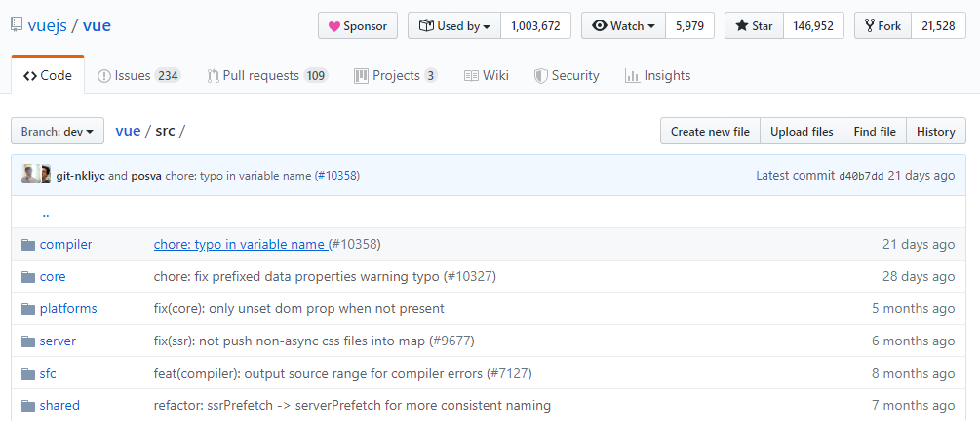
Task: Switch to the Pull requests tab
Action: click(267, 76)
